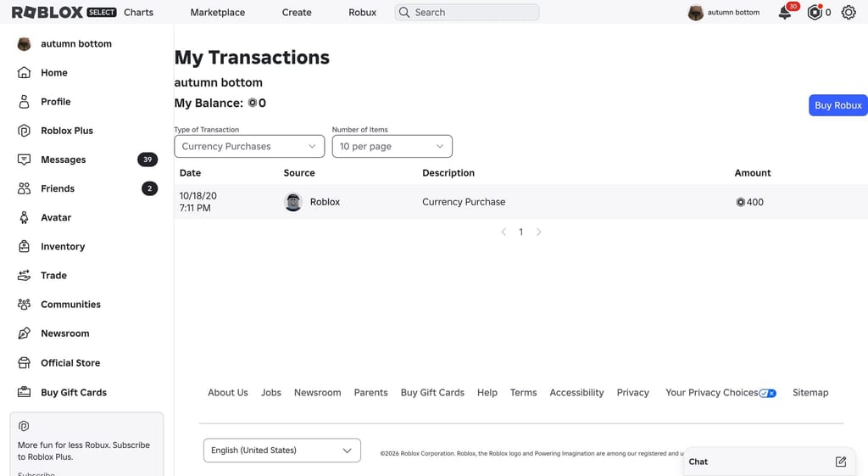Toggle Your Privacy Choices icon
The image size is (868, 476).
(x=767, y=393)
